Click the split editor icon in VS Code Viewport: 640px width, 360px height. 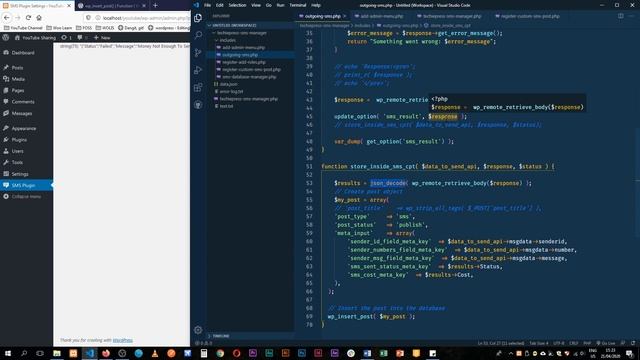[620, 16]
